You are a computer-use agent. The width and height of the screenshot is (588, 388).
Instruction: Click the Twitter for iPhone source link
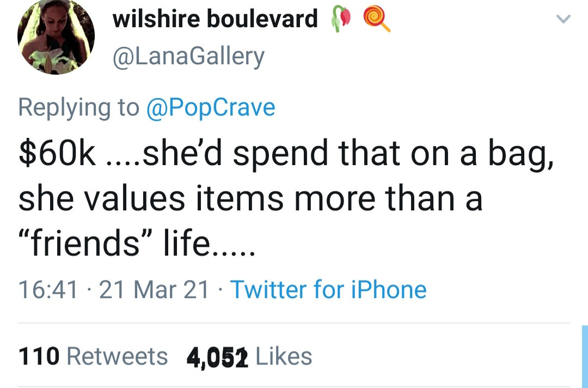click(x=328, y=289)
